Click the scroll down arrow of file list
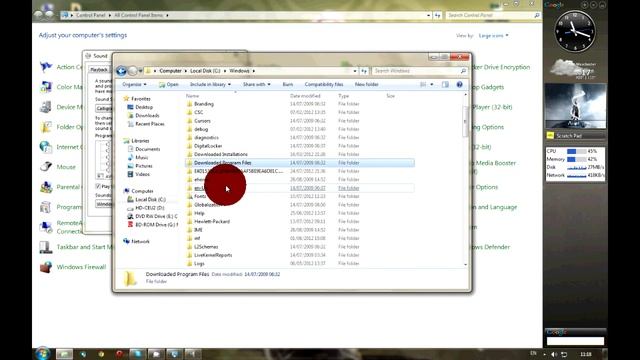The width and height of the screenshot is (640, 360). [x=465, y=265]
